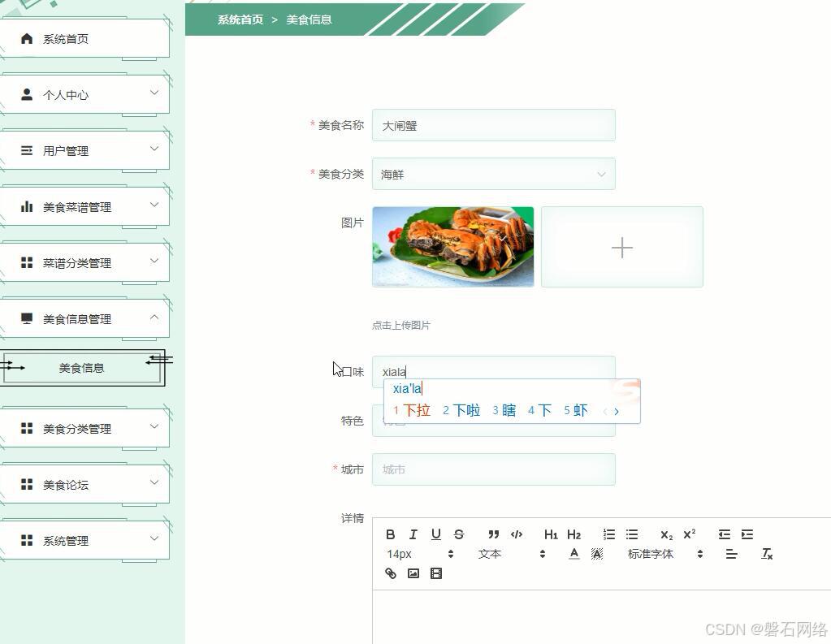The height and width of the screenshot is (644, 831).
Task: Open the code view icon in the editor
Action: tap(517, 534)
